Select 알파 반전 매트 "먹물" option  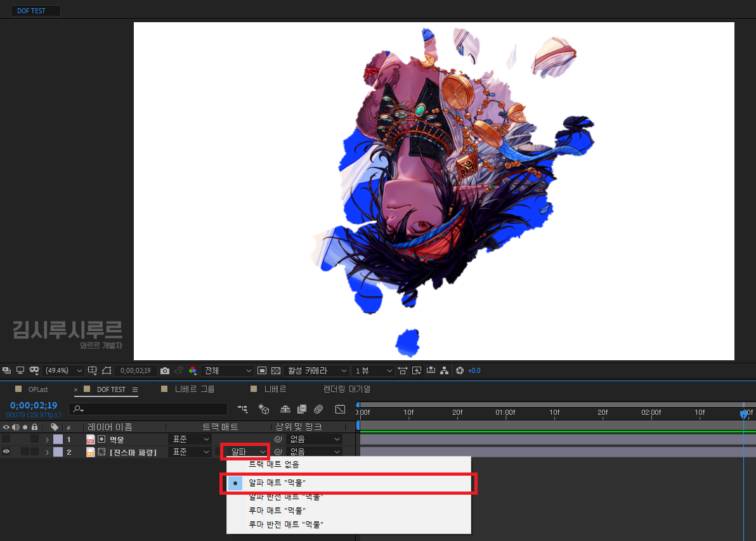(349, 497)
